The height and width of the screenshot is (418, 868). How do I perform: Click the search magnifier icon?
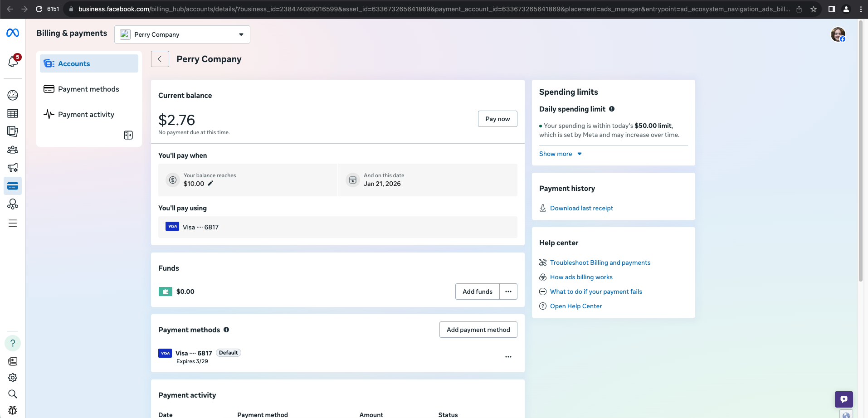coord(13,394)
